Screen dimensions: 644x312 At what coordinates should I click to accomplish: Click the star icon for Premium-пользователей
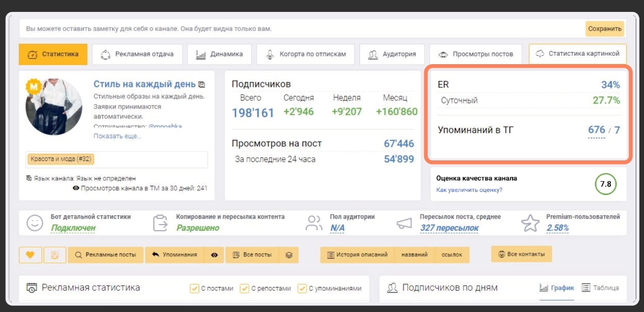point(530,223)
